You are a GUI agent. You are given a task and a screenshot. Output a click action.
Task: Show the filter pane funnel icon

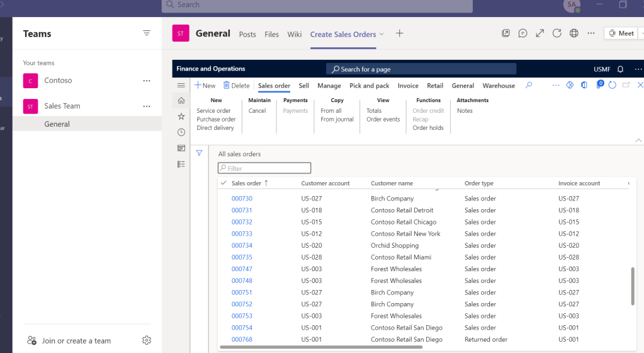pyautogui.click(x=199, y=153)
